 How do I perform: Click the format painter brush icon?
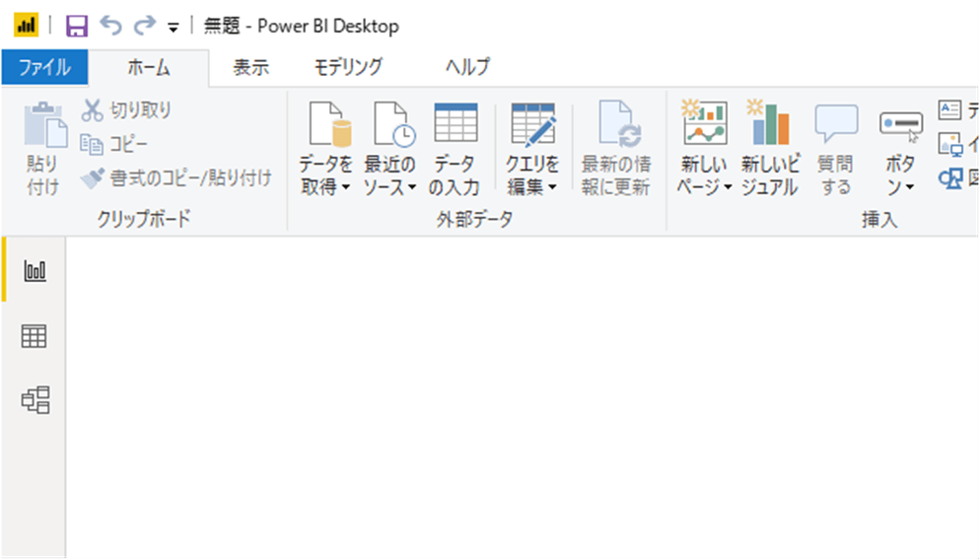[93, 178]
